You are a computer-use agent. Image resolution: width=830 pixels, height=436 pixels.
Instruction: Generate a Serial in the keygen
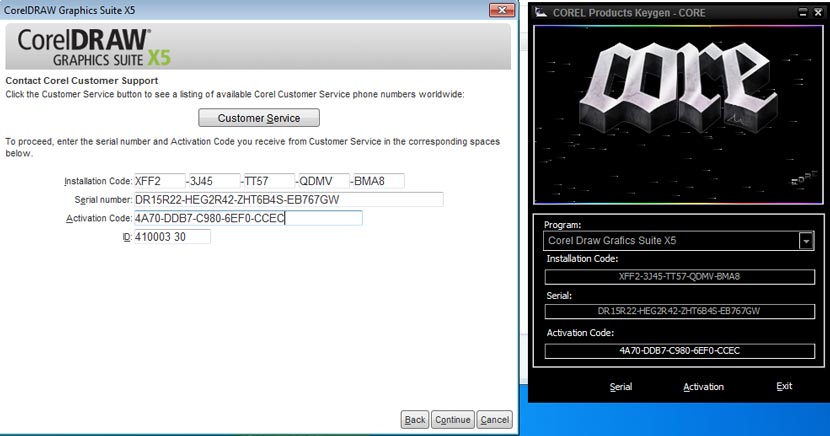(620, 387)
